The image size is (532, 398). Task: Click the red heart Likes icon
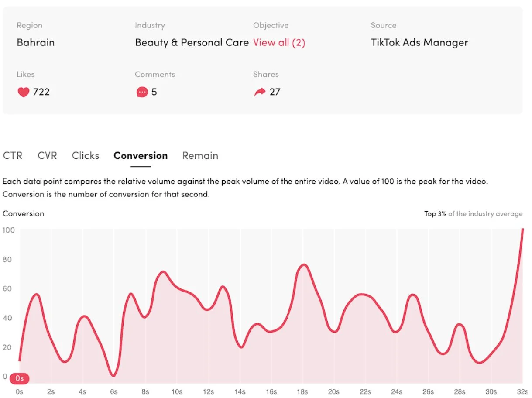click(23, 92)
